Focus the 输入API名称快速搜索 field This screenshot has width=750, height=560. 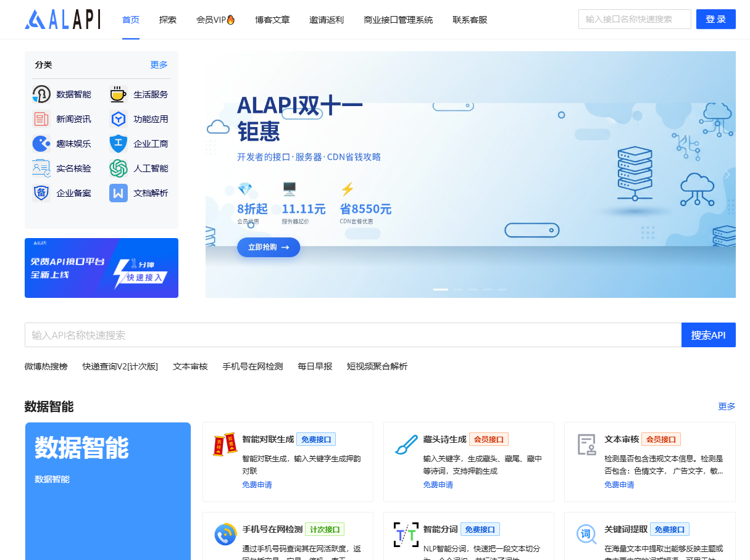[x=353, y=335]
